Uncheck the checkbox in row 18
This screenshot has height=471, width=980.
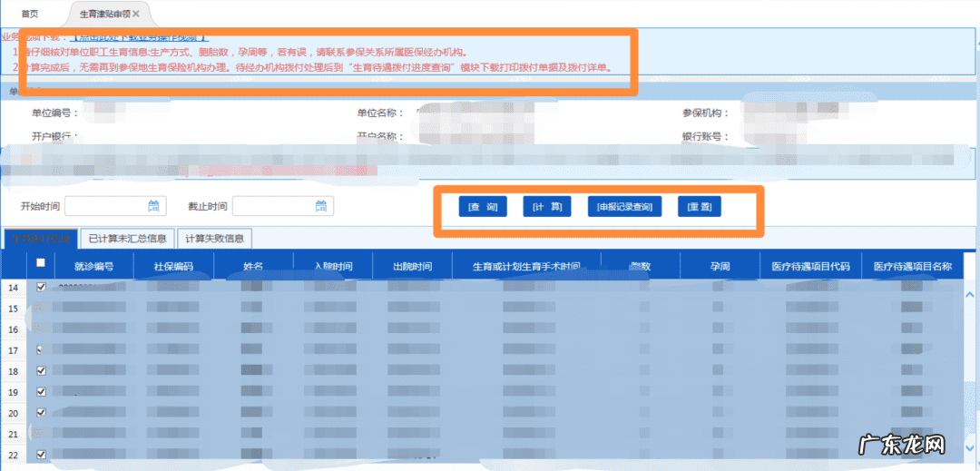(x=40, y=371)
